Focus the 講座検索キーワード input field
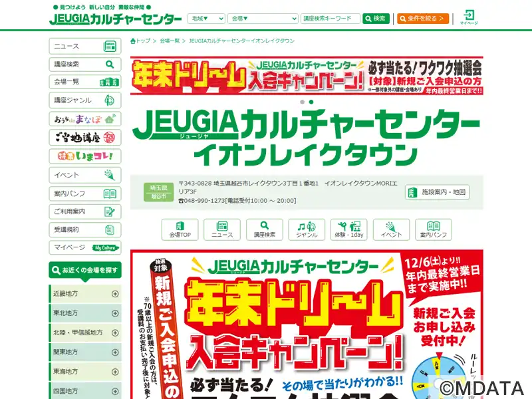 [x=330, y=19]
